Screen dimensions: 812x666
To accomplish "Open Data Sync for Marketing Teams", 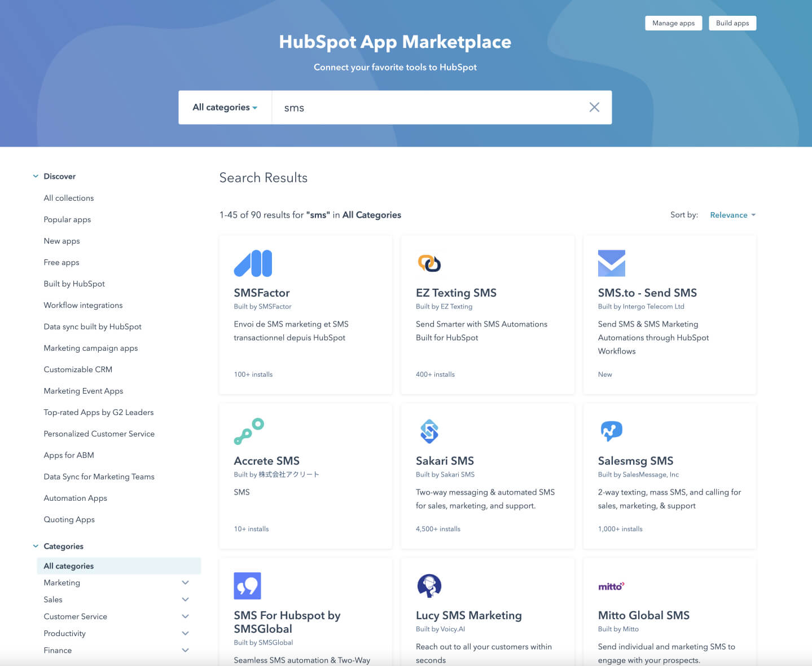I will point(99,477).
